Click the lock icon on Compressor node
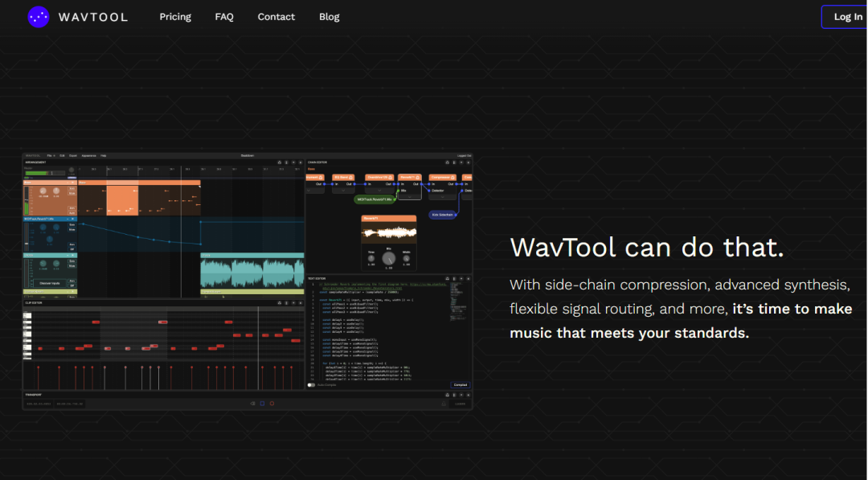Viewport: 868px width, 480px height. 452,178
